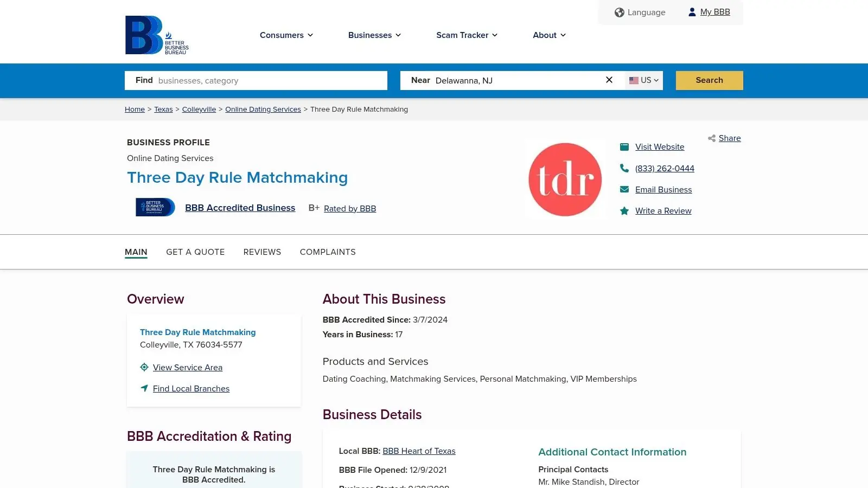Follow the Texas breadcrumb link

(163, 110)
